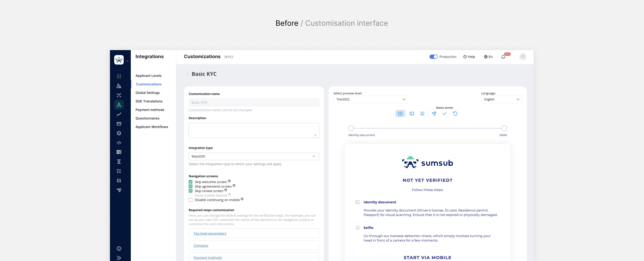
Task: Open the checklist sidebar icon
Action: (119, 171)
